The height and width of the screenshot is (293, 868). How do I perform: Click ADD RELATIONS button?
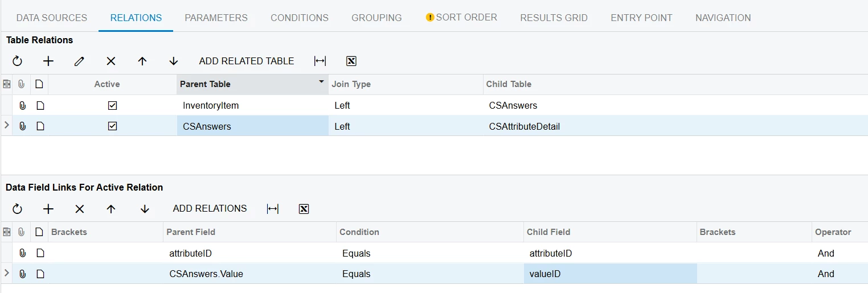(210, 208)
